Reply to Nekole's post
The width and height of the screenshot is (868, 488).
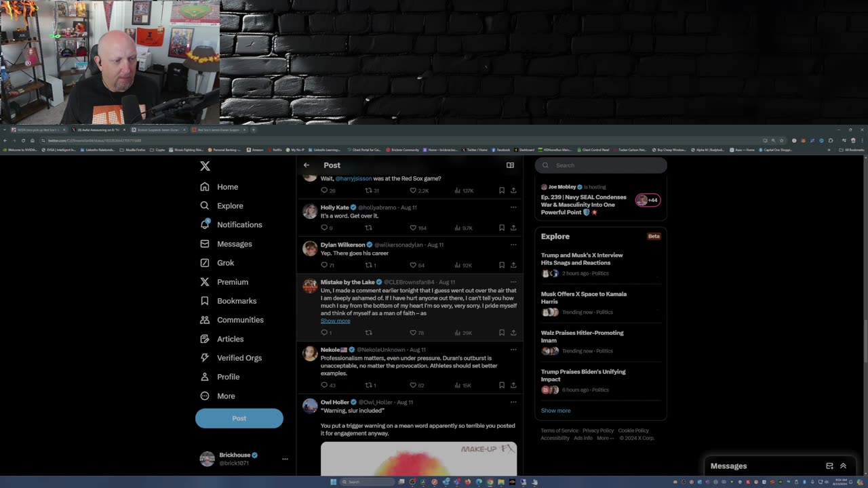[x=324, y=385]
